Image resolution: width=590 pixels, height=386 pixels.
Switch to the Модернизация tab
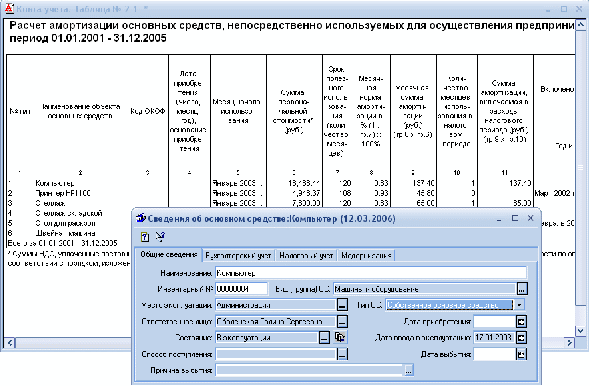tap(366, 256)
